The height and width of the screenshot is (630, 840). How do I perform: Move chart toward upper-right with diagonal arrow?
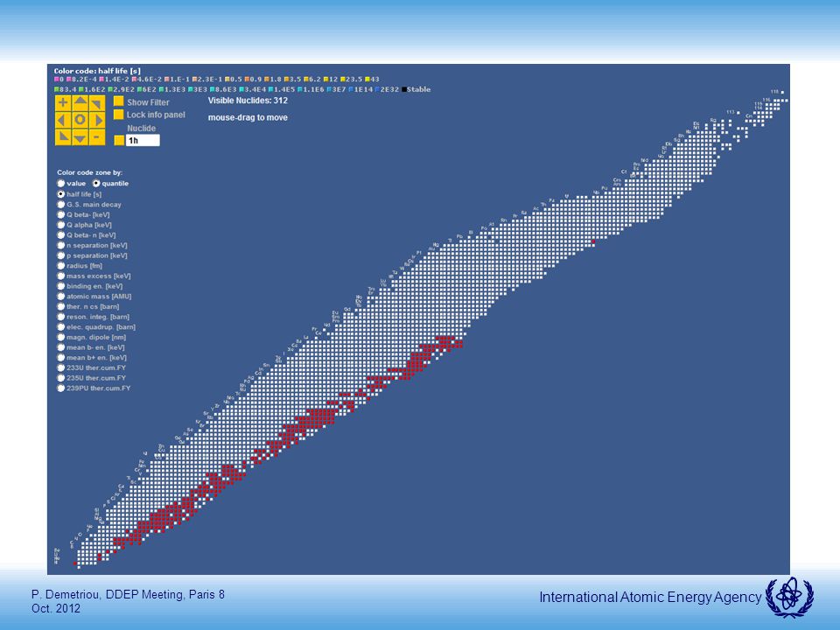point(97,103)
